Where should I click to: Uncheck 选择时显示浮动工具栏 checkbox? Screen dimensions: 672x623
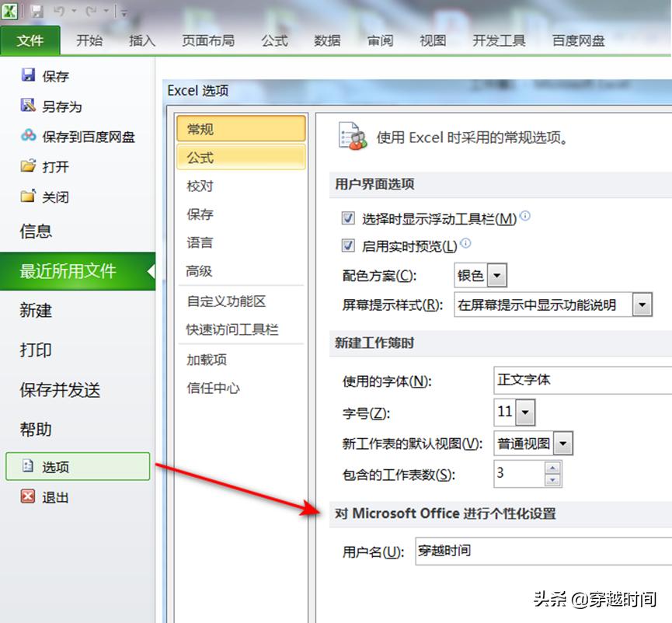[x=349, y=218]
